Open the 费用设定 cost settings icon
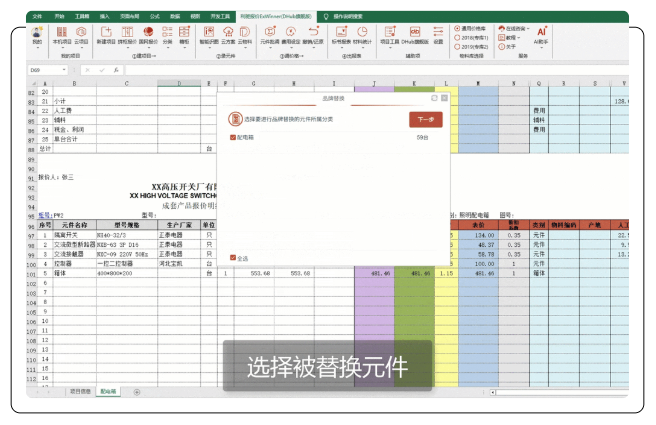Image resolution: width=656 pixels, height=425 pixels. [x=291, y=32]
